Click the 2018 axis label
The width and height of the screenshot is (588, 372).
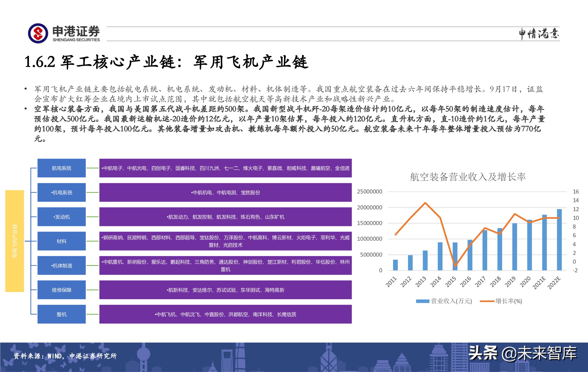495,282
